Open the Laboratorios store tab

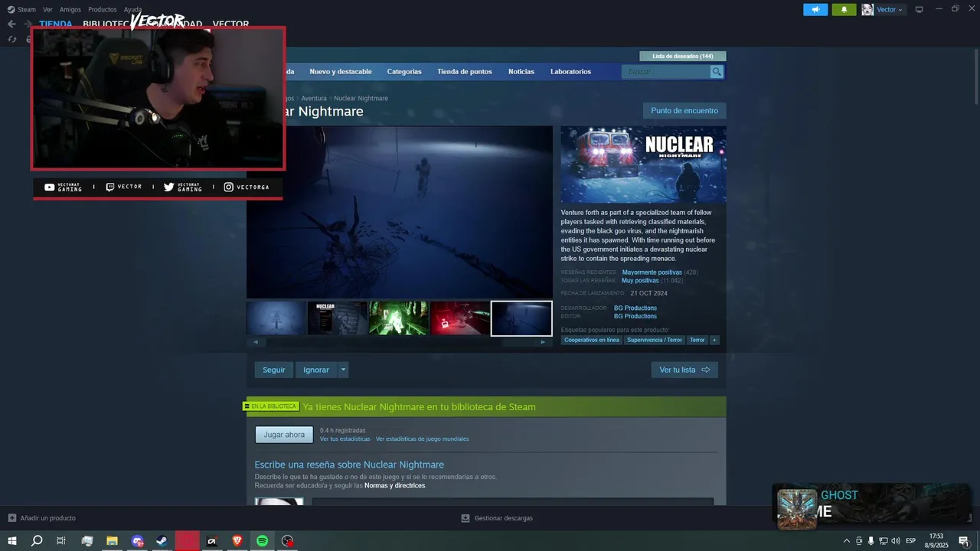click(570, 71)
